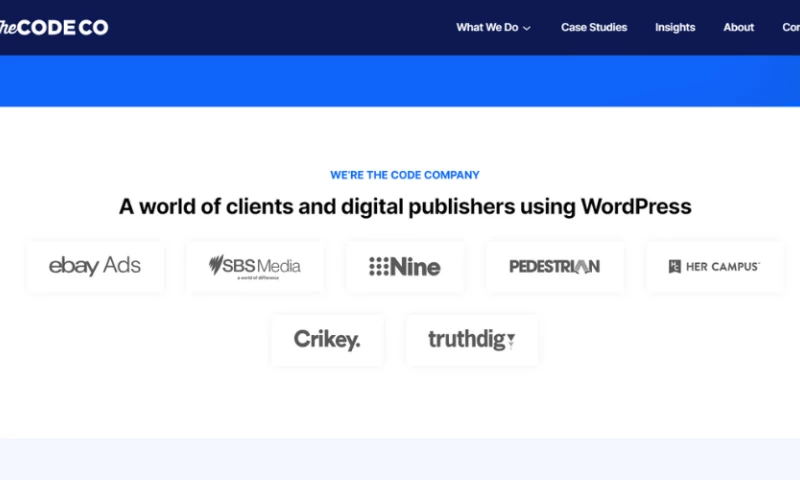Select the ebay Ads client logo
This screenshot has height=480, width=800.
tap(95, 266)
